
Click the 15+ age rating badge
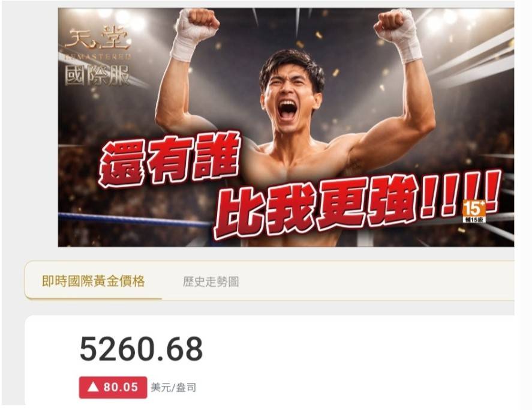click(474, 211)
